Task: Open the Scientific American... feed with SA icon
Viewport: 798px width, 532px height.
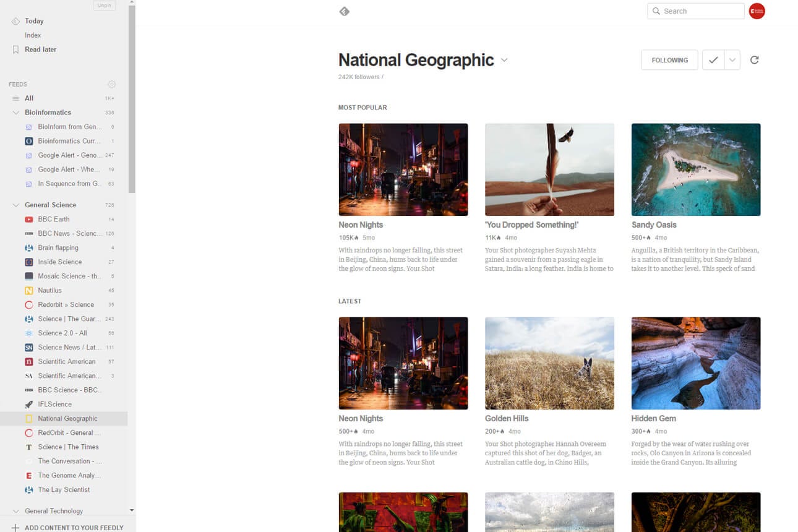Action: (x=69, y=375)
